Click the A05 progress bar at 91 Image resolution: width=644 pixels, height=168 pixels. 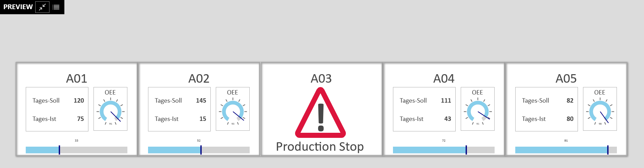(608, 150)
